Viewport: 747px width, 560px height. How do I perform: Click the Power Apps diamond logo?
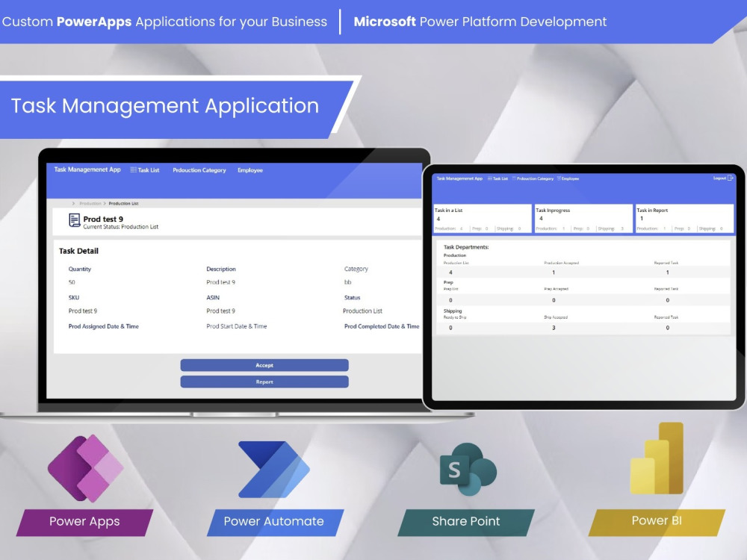(86, 468)
